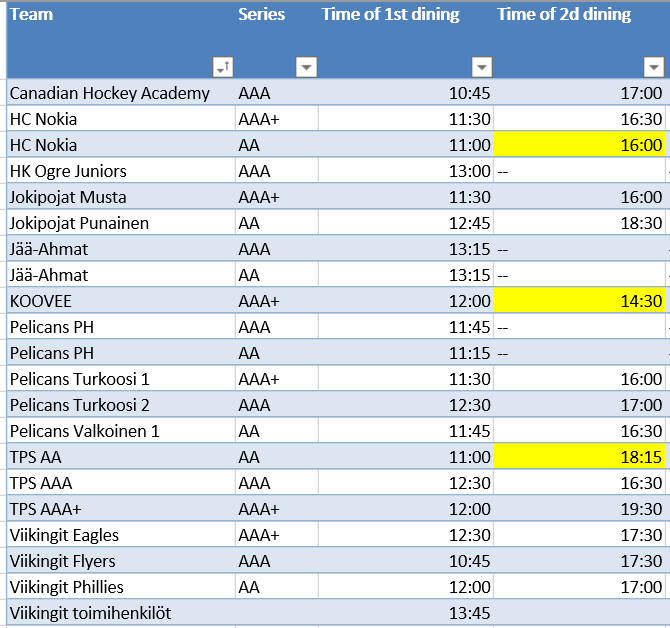Select the AA series cell for Viikingit Phillies
The image size is (670, 628).
click(x=276, y=587)
